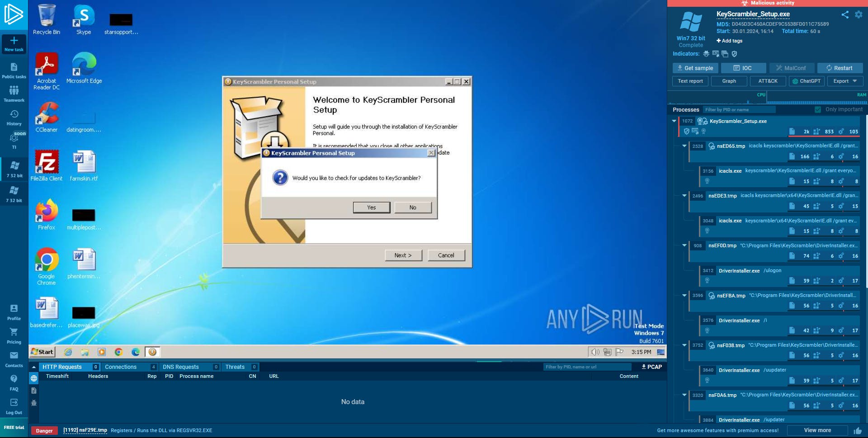Select the CCleaner desktop icon
Screen dimensions: 868x438
[x=47, y=117]
